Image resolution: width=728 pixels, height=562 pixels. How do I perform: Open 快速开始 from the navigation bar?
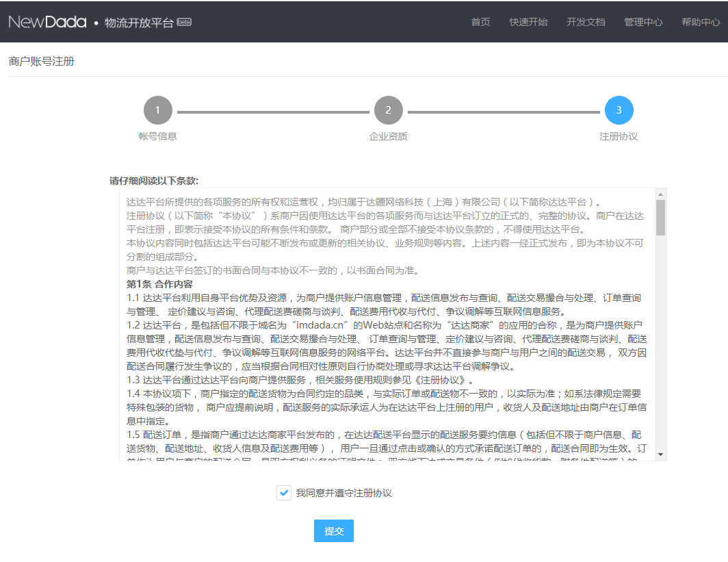528,22
